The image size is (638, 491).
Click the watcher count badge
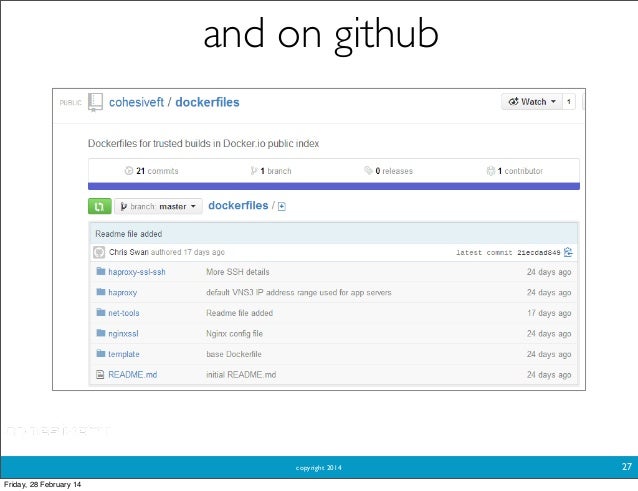(x=569, y=102)
